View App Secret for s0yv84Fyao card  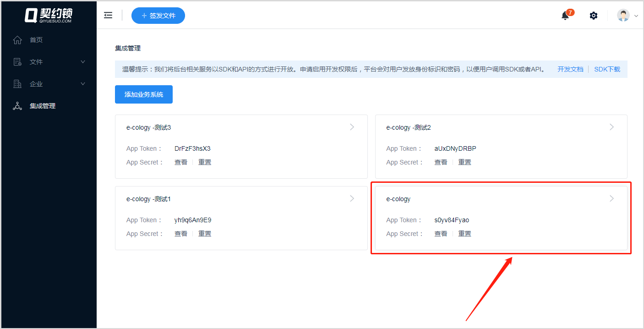[x=441, y=234]
